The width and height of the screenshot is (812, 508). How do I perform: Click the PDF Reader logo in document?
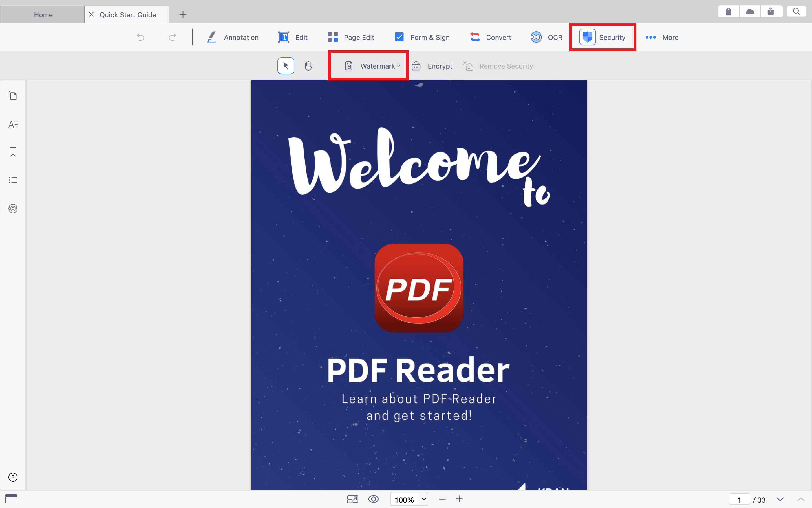(419, 288)
